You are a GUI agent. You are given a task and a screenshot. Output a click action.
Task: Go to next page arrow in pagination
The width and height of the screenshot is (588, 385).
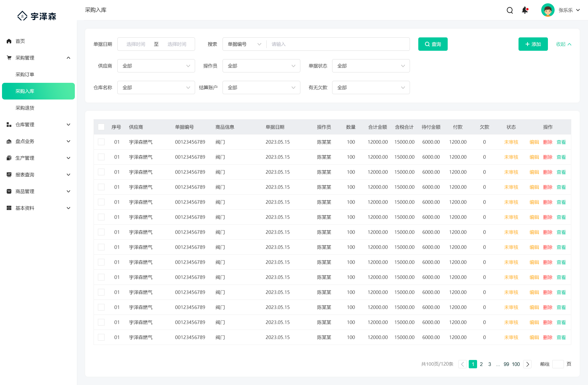(528, 364)
